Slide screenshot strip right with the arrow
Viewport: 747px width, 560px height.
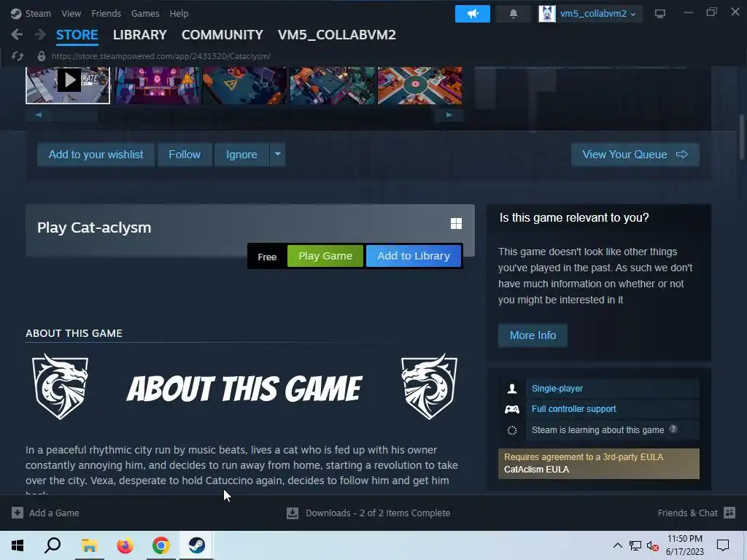coord(449,114)
